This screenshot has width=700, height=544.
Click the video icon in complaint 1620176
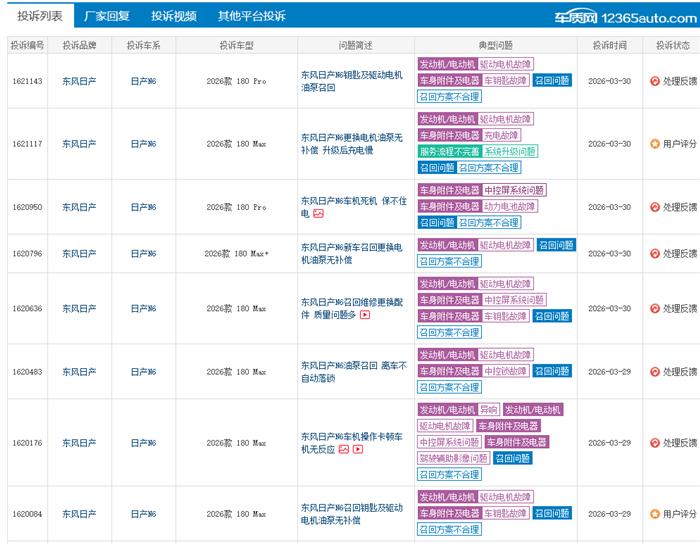click(358, 449)
